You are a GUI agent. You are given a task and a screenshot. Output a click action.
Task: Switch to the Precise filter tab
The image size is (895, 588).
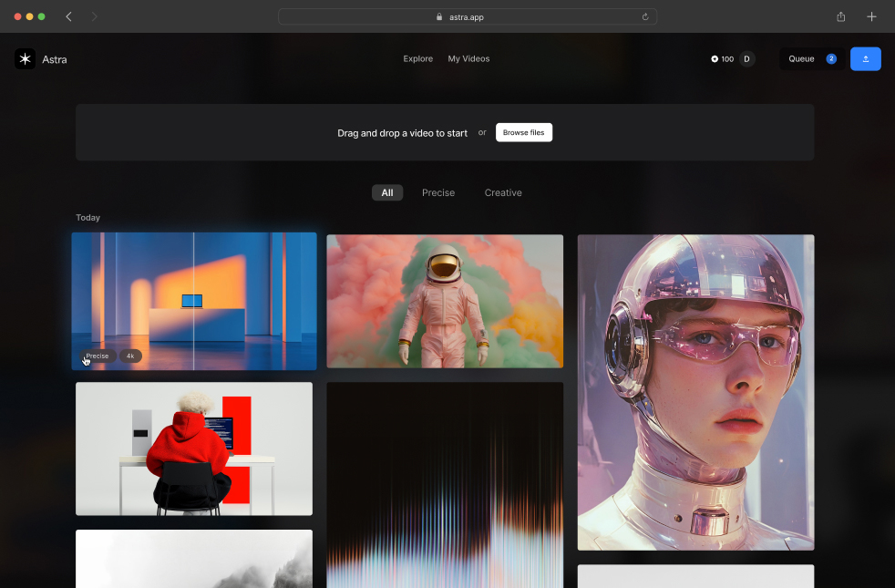pyautogui.click(x=438, y=193)
